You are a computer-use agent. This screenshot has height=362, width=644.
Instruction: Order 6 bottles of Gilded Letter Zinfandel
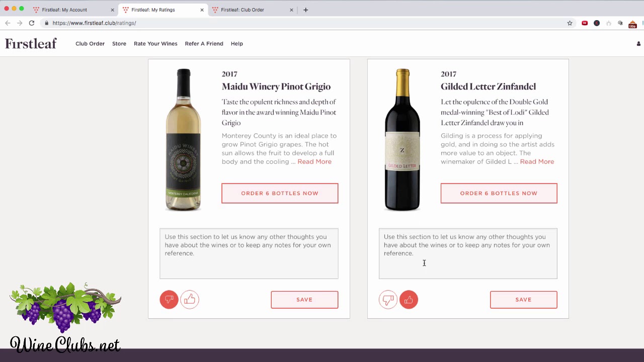coord(499,193)
